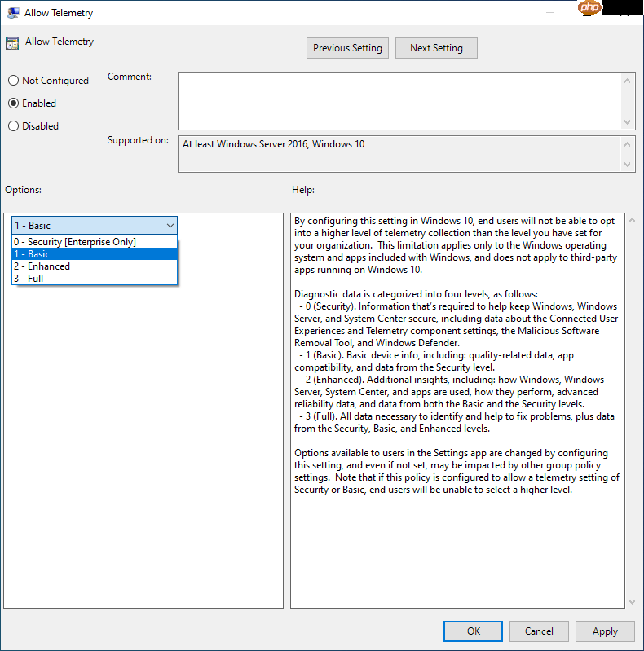Screen dimensions: 644x651
Task: Click the Allow Telemetry title bar icon
Action: [14, 13]
